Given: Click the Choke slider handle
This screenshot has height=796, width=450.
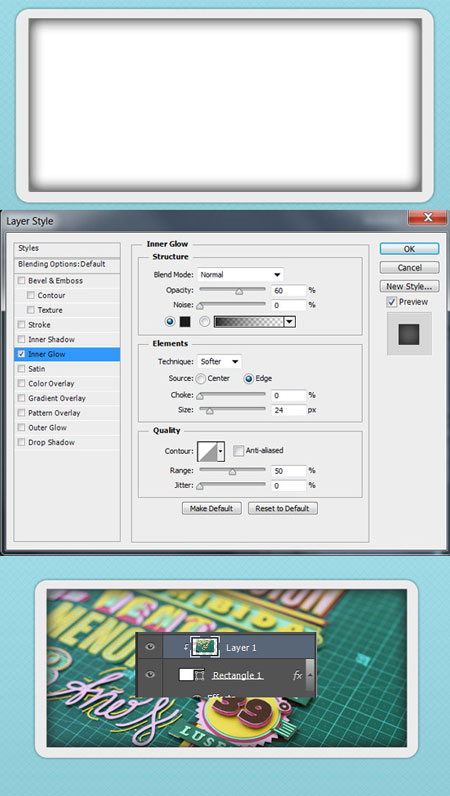Looking at the screenshot, I should tap(200, 396).
